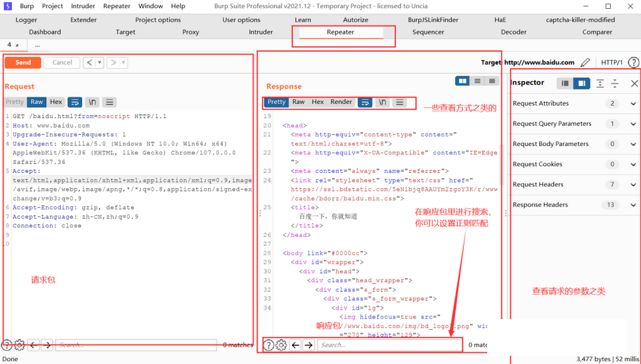Open Request pane hamburger options menu
The width and height of the screenshot is (641, 364).
[x=109, y=102]
